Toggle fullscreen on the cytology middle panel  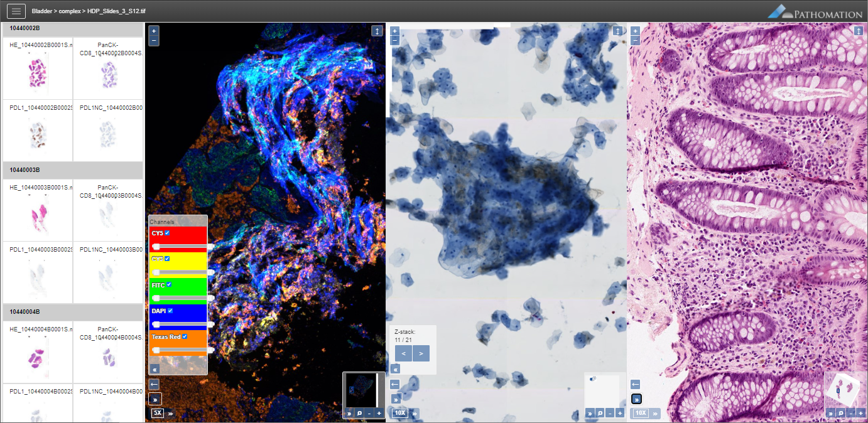coord(617,31)
